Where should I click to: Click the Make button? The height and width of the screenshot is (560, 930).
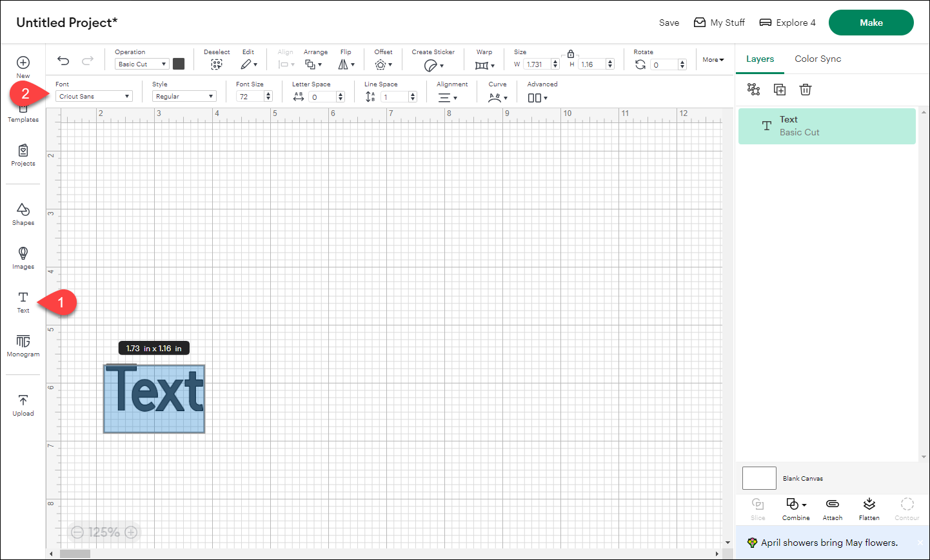pyautogui.click(x=871, y=22)
